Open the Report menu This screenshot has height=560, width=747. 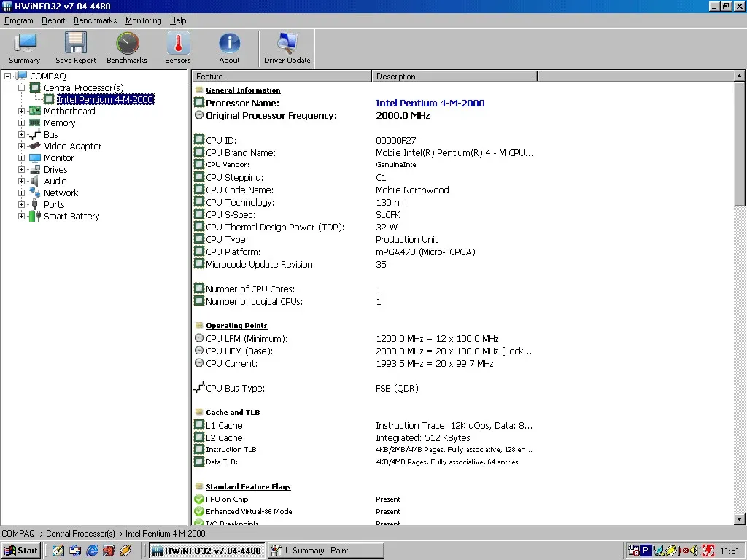[53, 20]
